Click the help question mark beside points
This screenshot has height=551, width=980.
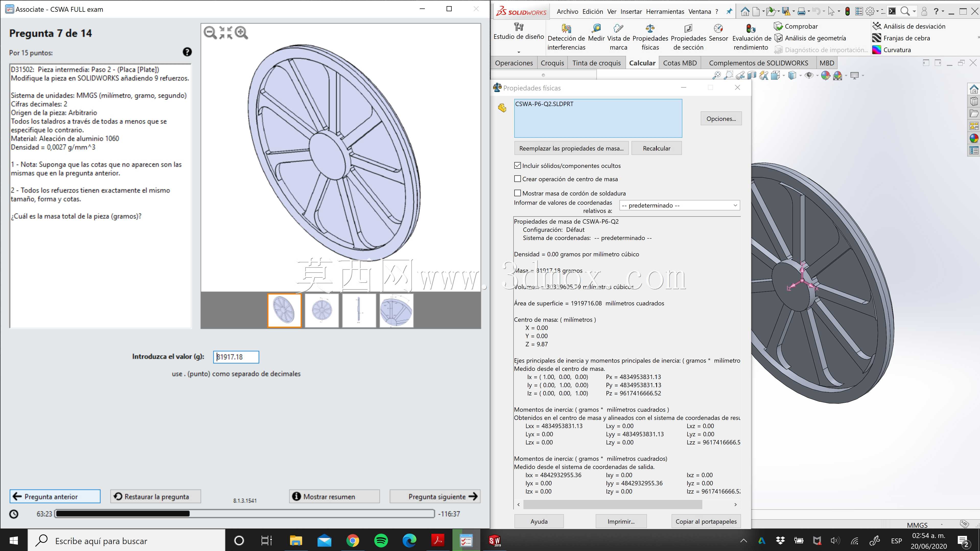[187, 52]
